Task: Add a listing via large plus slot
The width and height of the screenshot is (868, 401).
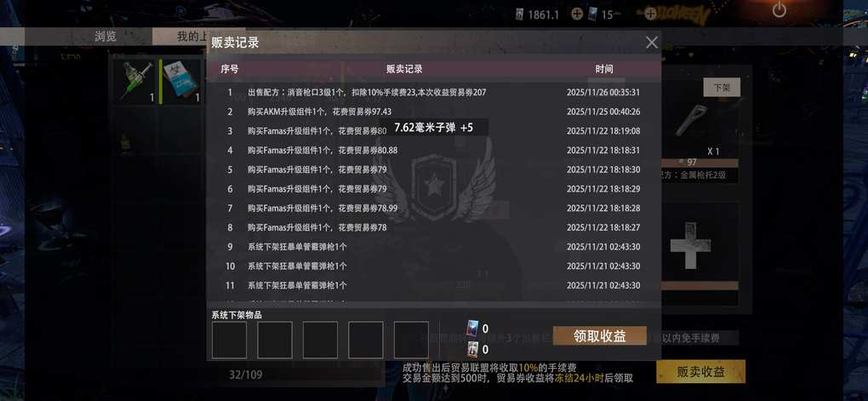Action: (690, 245)
